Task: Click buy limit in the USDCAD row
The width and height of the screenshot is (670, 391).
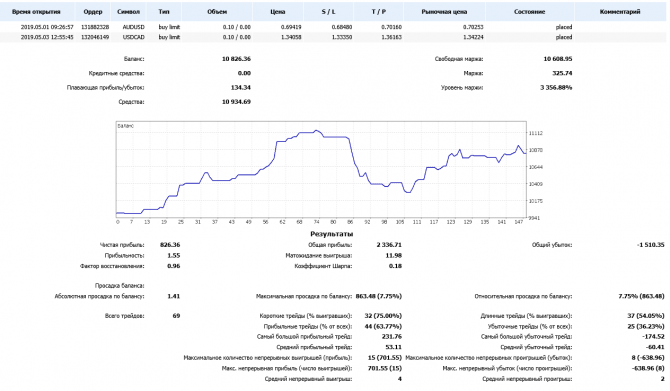Action: tap(169, 37)
